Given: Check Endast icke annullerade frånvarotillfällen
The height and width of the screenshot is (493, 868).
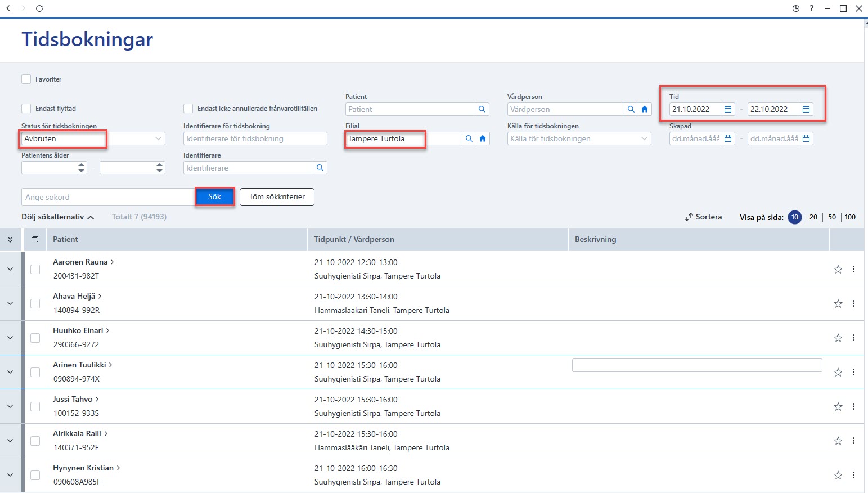Looking at the screenshot, I should (x=188, y=109).
